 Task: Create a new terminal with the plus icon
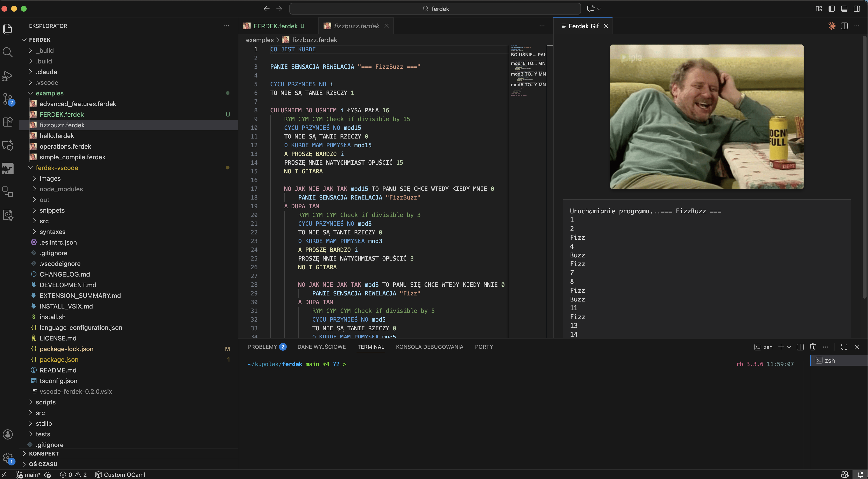click(781, 347)
